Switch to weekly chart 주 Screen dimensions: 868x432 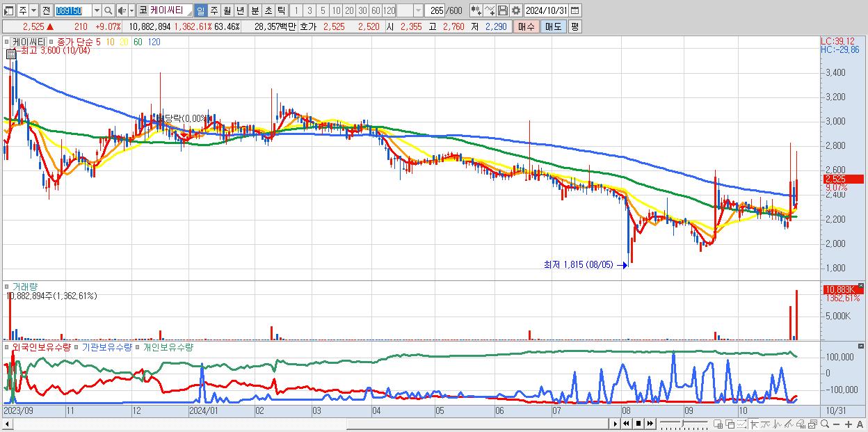click(x=214, y=10)
